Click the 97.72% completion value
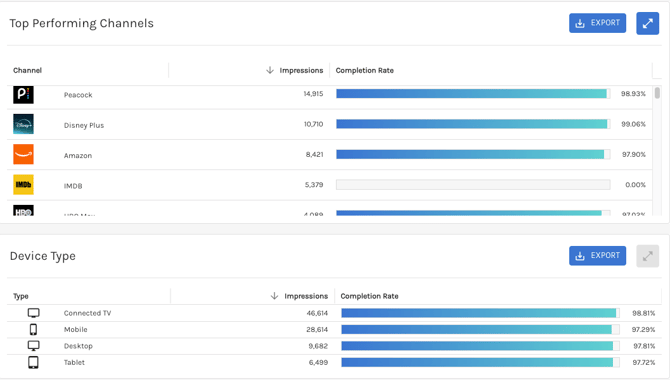Screen dimensions: 670x380 click(644, 362)
